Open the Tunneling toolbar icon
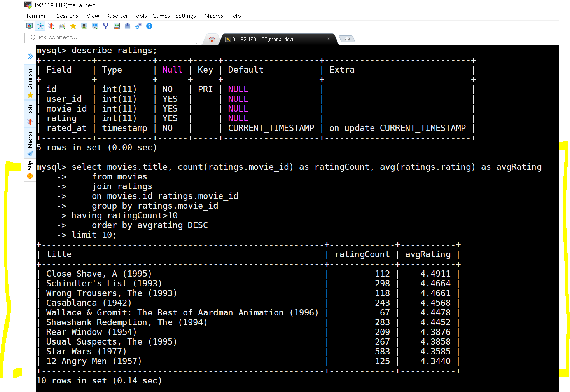The image size is (570, 392). click(117, 26)
